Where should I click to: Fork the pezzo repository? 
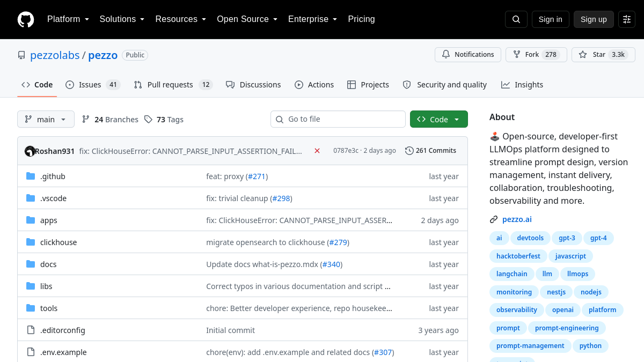(x=536, y=55)
